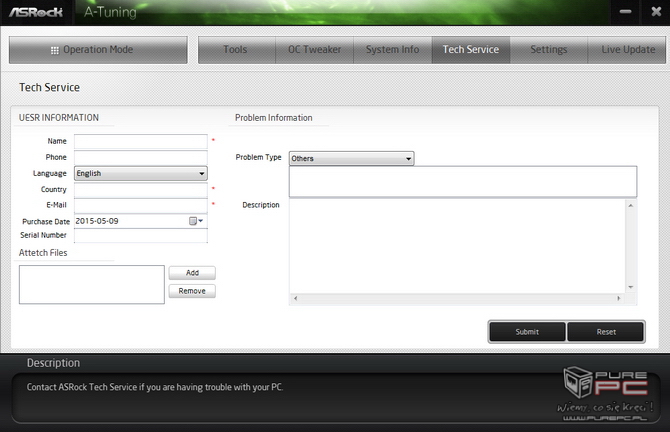Screen dimensions: 670x432
Task: Click the description scrollbar up arrow
Action: pos(631,206)
